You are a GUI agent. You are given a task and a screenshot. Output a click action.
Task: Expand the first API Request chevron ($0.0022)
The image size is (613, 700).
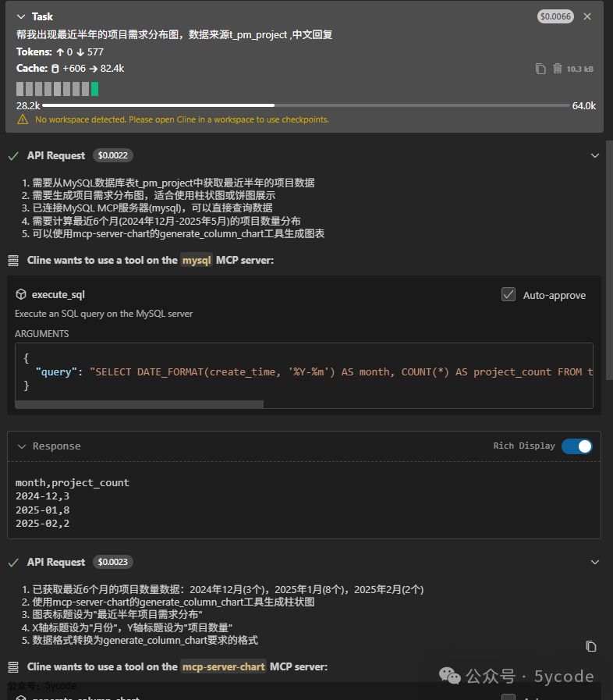(595, 156)
